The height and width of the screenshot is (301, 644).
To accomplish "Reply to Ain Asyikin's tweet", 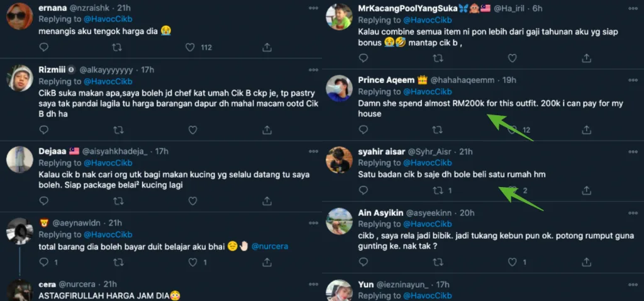I will (364, 262).
